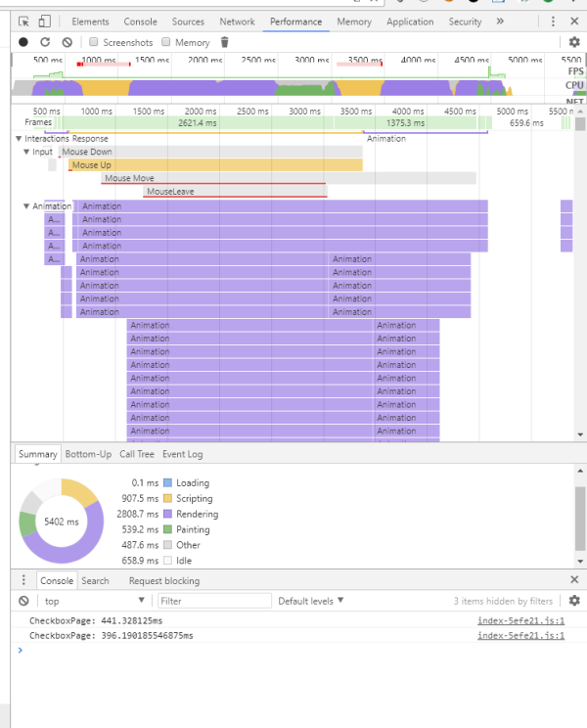The image size is (587, 728).
Task: Open the Default levels dropdown
Action: coord(311,601)
